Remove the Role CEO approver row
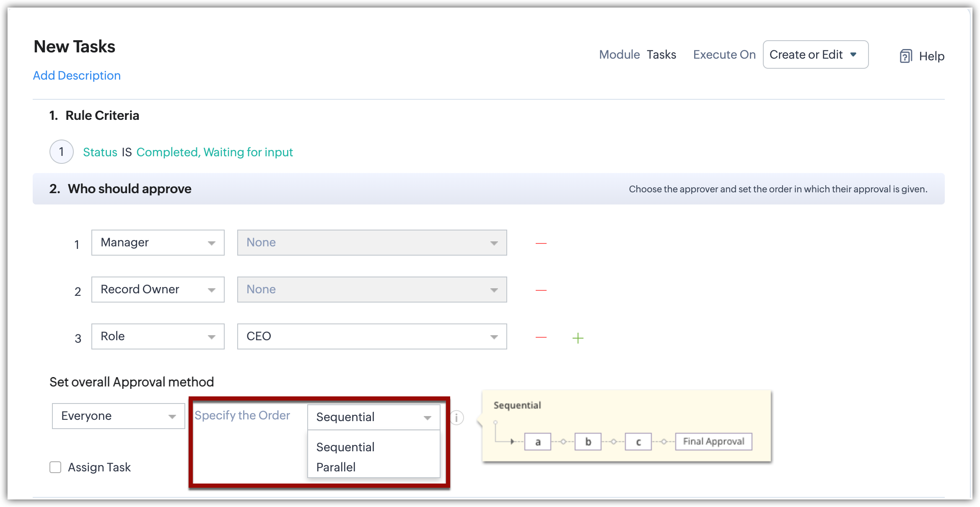The image size is (980, 507). [541, 337]
